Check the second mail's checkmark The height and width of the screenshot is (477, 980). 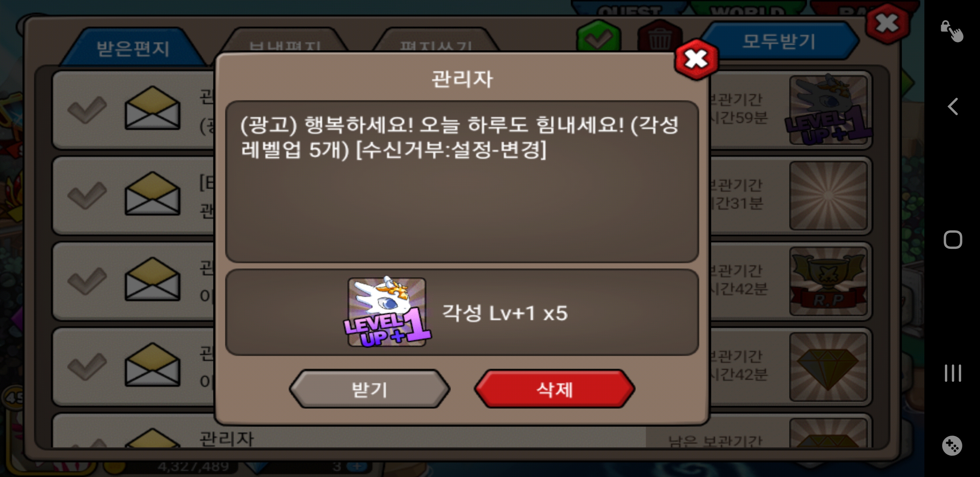(87, 195)
